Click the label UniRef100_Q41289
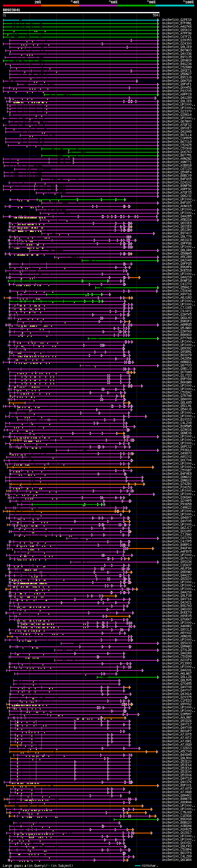 [177, 98]
